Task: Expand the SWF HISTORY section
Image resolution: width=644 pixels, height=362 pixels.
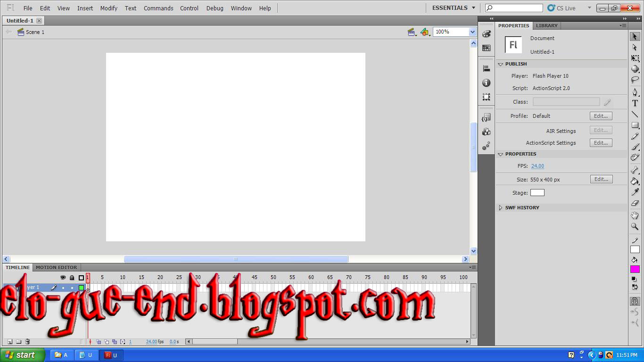Action: coord(500,207)
